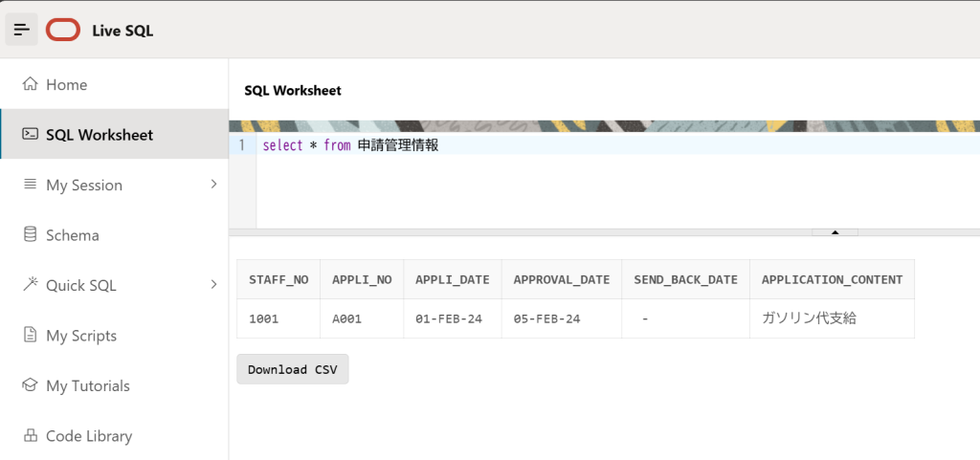Download results with Download CSV button

tap(293, 369)
